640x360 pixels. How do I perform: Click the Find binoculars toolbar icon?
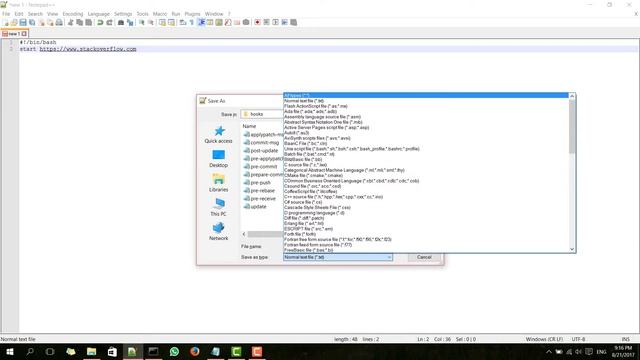[121, 22]
